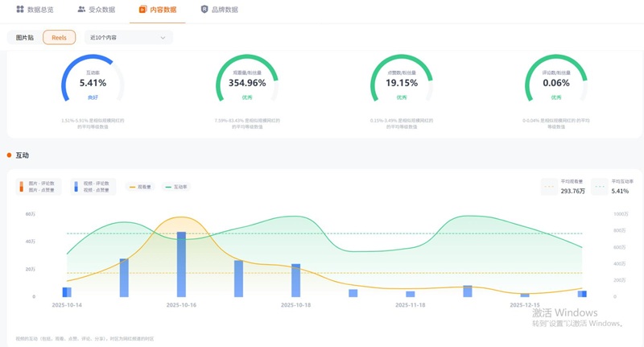The height and width of the screenshot is (347, 644).
Task: Toggle the 互动率 line legend
Action: click(176, 187)
